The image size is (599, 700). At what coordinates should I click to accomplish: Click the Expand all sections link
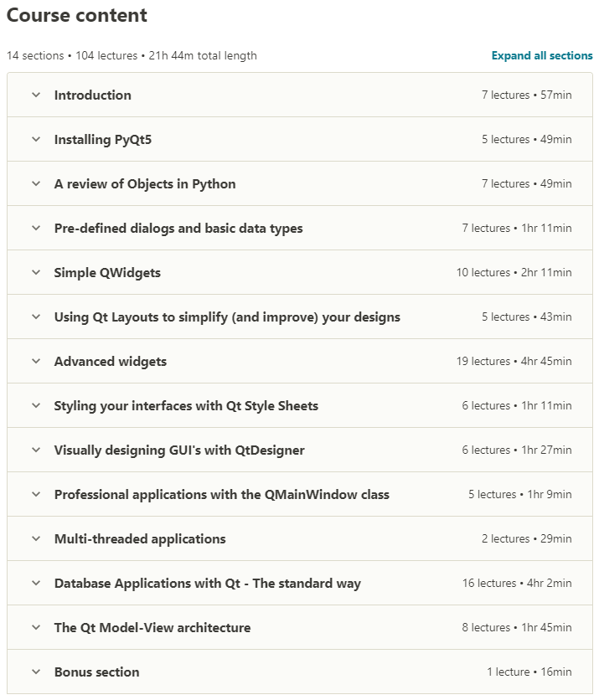coord(541,56)
